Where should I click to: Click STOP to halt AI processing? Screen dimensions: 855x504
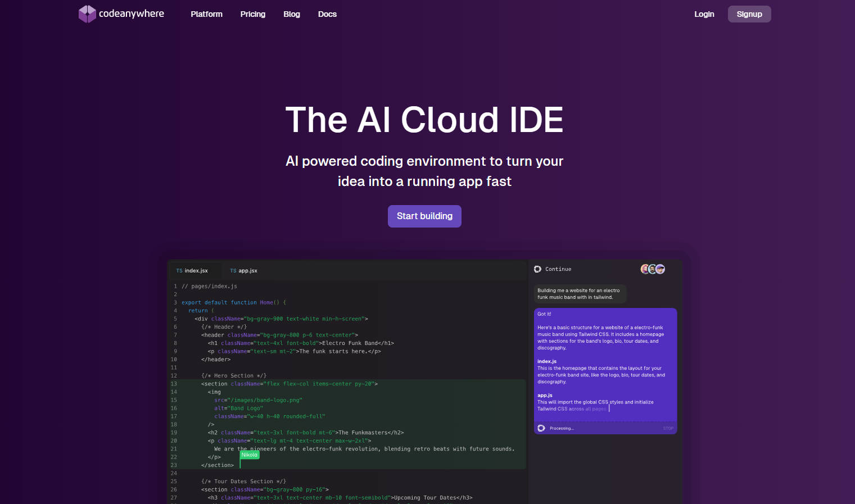click(x=668, y=428)
